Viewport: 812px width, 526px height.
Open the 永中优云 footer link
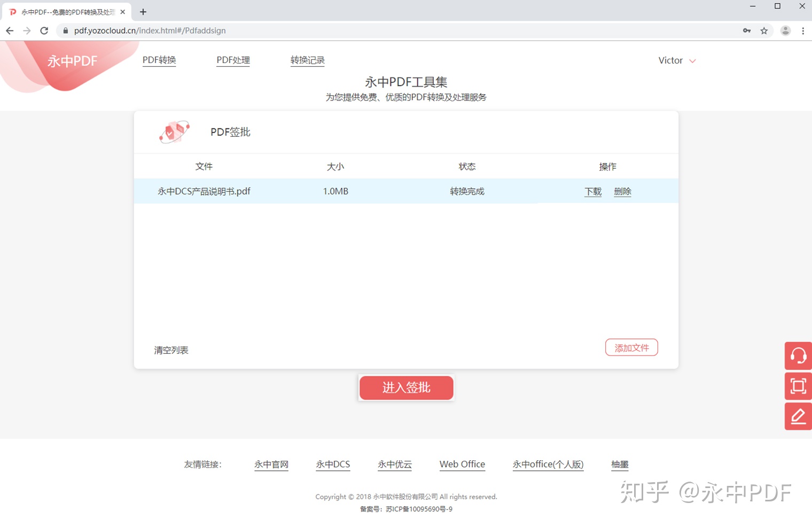click(395, 465)
